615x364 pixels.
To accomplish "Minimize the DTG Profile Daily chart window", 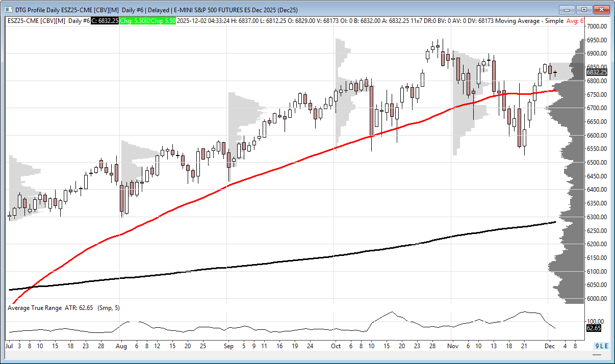I will click(567, 9).
